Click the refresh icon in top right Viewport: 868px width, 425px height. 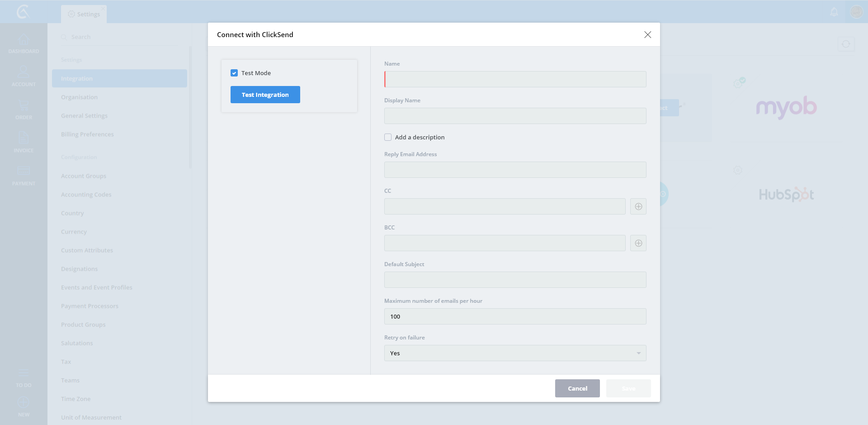click(x=845, y=44)
